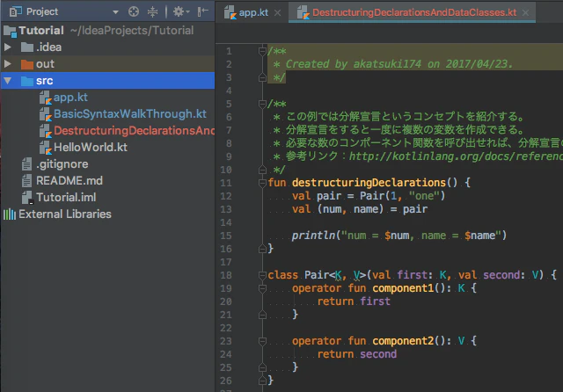The height and width of the screenshot is (392, 563).
Task: Open the Project view dropdown arrow
Action: pyautogui.click(x=115, y=12)
